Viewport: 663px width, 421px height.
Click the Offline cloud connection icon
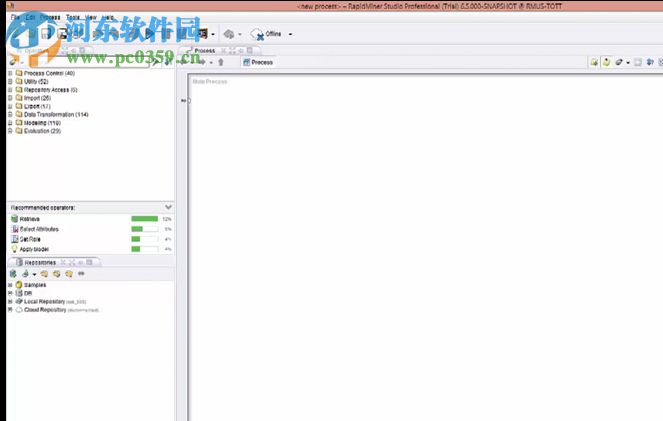[257, 34]
